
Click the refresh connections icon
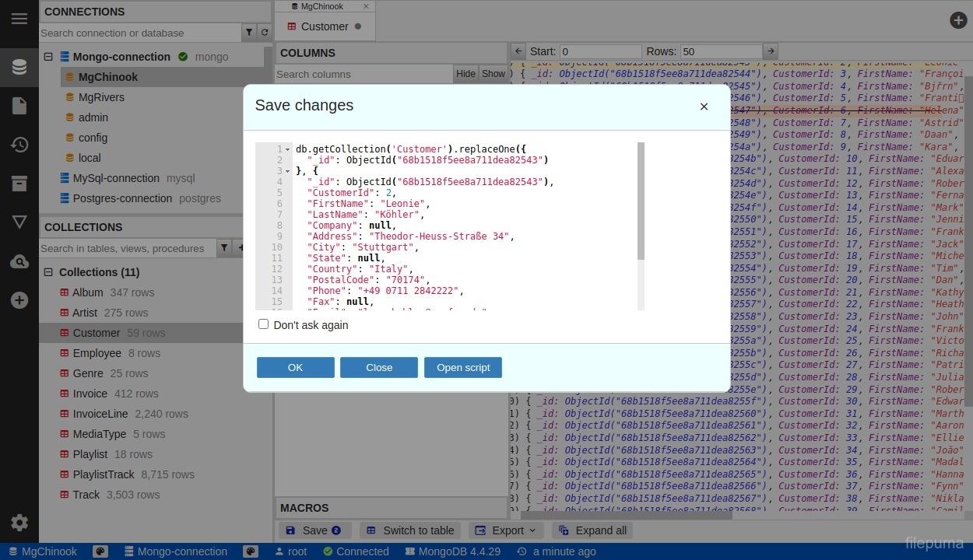tap(265, 33)
